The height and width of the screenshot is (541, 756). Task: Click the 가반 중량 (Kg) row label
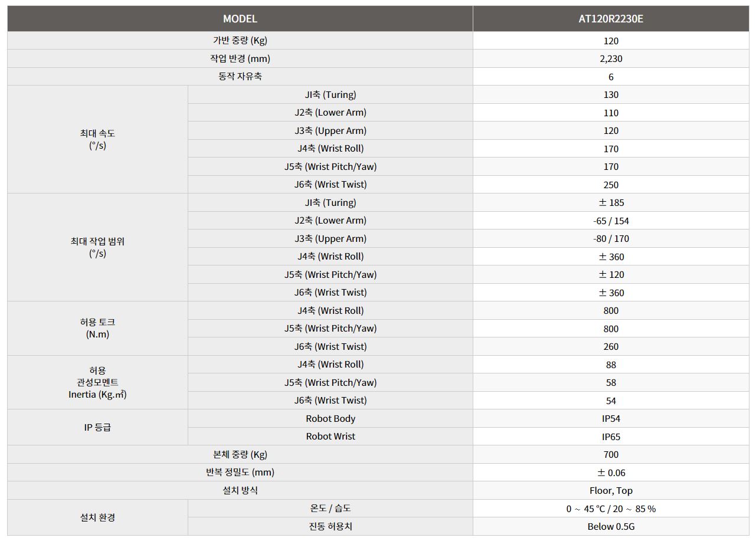tap(240, 41)
